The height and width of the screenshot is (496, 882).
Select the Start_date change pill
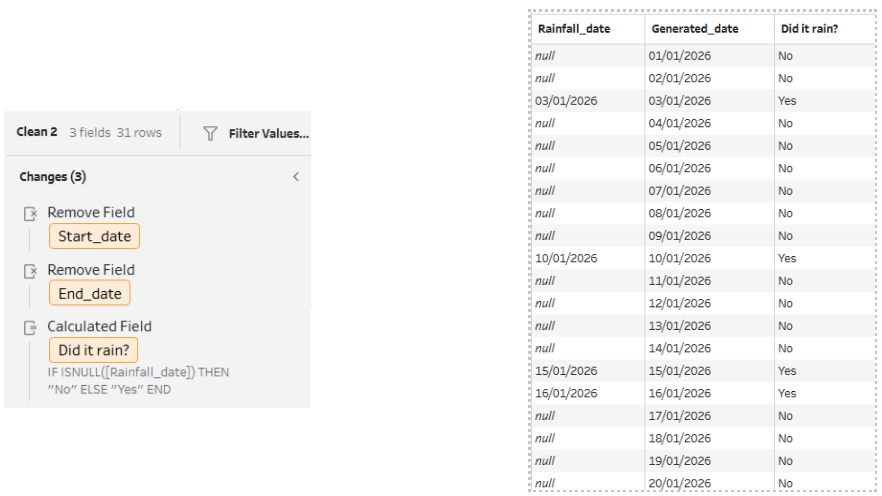[x=94, y=236]
